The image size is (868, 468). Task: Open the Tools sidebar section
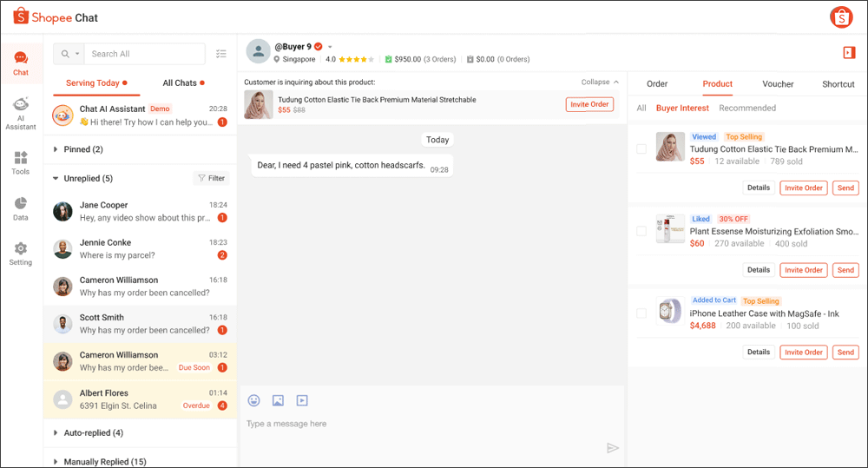[x=21, y=163]
